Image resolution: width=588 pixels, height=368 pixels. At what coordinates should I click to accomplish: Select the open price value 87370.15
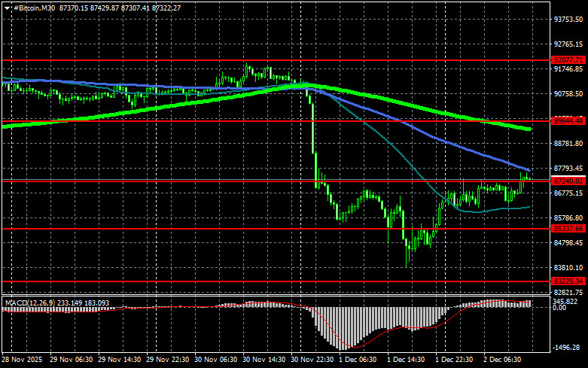click(74, 8)
